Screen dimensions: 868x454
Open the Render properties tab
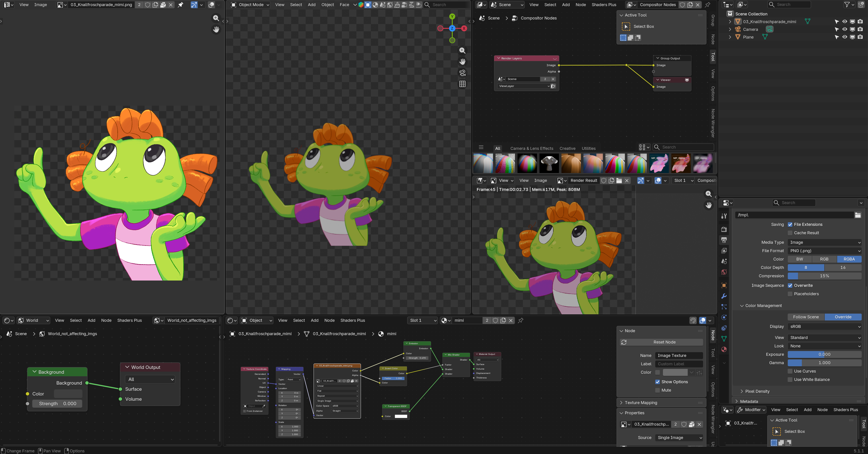[x=724, y=229]
